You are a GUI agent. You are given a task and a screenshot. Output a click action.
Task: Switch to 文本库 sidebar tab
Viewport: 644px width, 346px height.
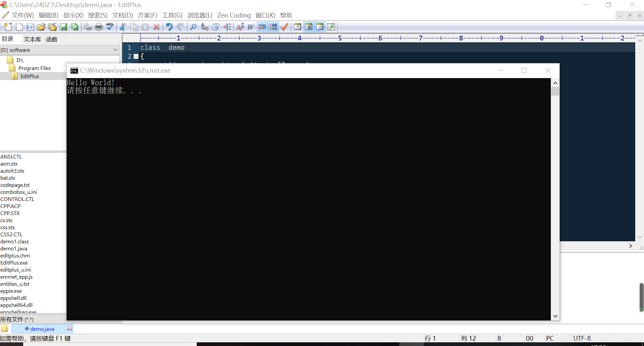click(x=32, y=39)
